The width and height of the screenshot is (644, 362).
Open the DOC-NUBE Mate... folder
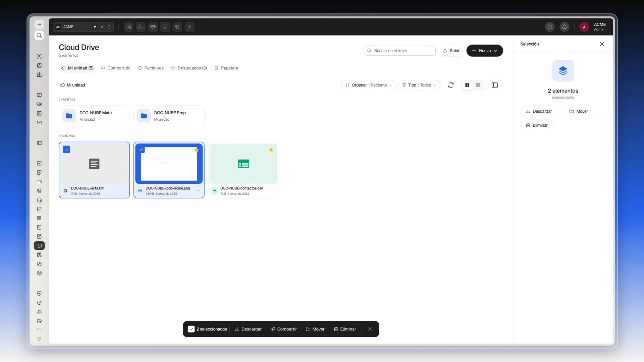[94, 116]
